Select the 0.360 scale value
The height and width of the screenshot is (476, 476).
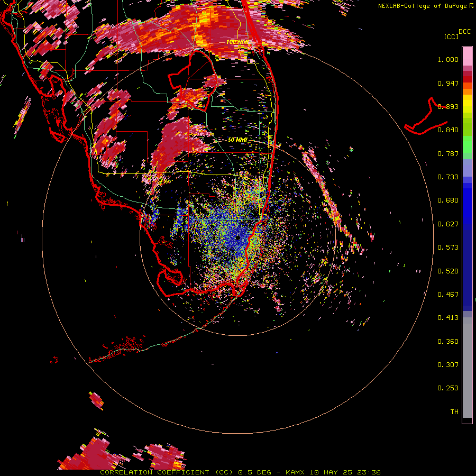pos(448,342)
